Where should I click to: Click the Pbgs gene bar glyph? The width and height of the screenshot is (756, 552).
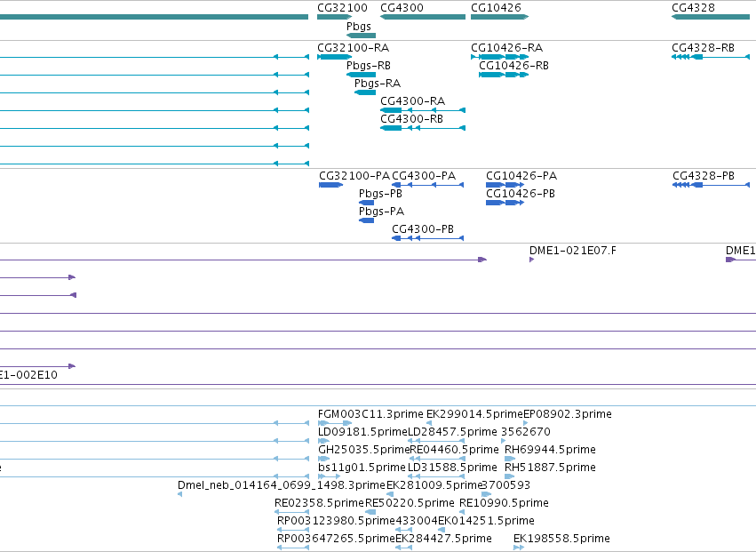tap(361, 36)
